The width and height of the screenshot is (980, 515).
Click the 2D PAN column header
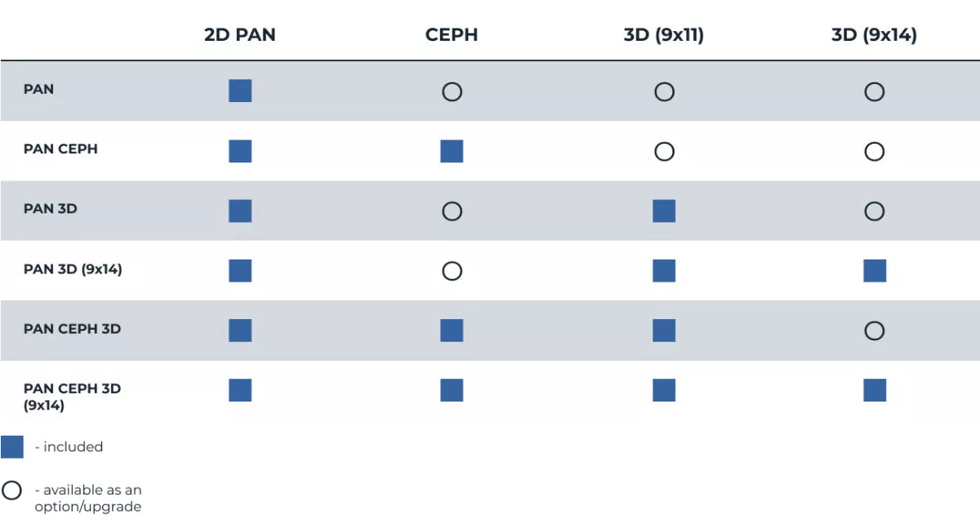tap(240, 35)
